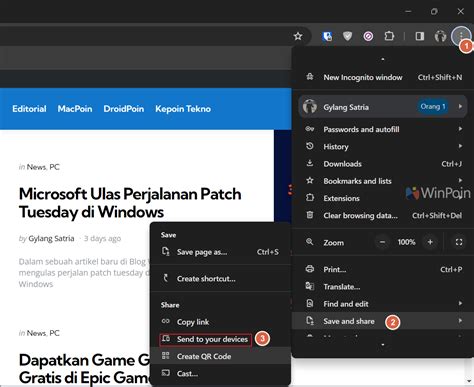Click the grey shield extension icon

tap(347, 36)
